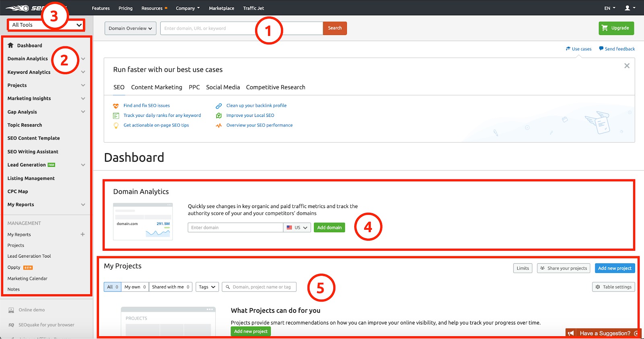Expand Keyword Analytics in sidebar

(83, 72)
